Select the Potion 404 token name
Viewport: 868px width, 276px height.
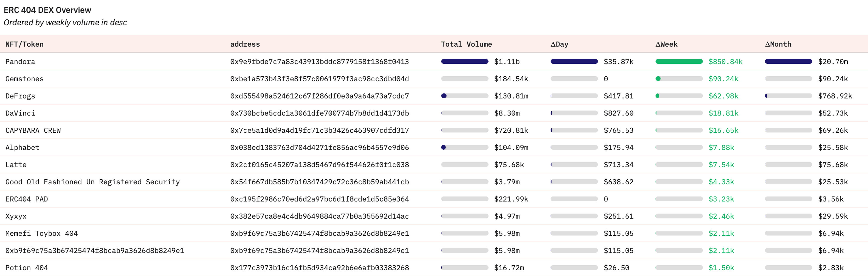(27, 268)
